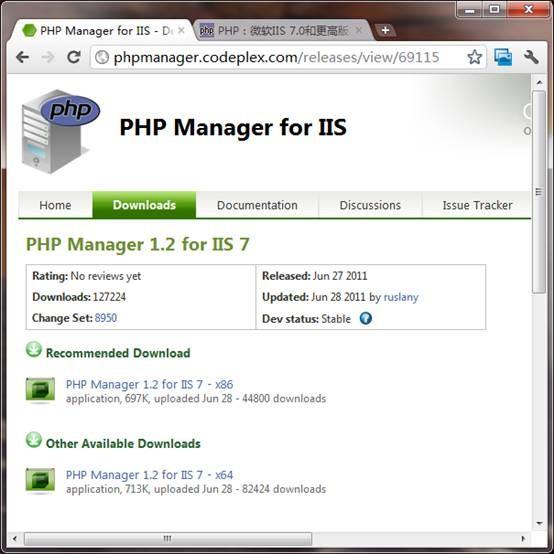Image resolution: width=554 pixels, height=554 pixels.
Task: Click php favicon on second tab
Action: (207, 30)
